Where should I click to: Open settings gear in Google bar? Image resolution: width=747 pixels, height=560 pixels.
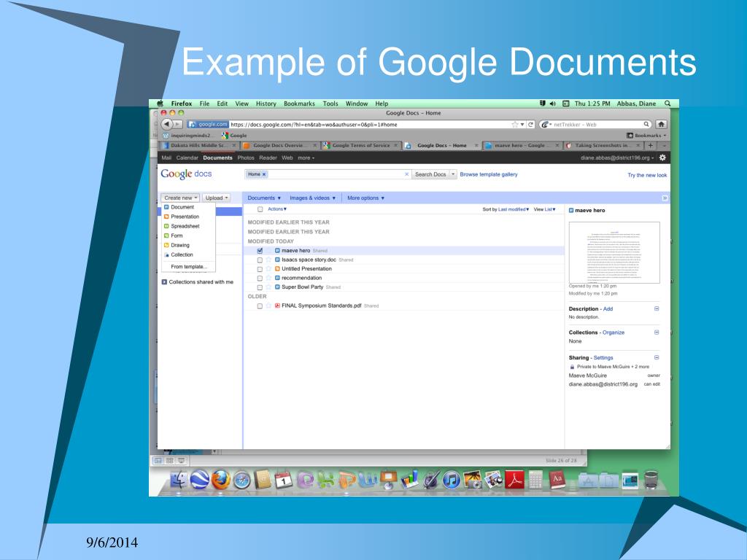(662, 157)
